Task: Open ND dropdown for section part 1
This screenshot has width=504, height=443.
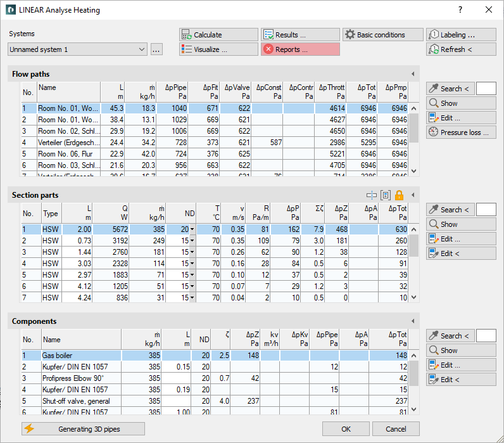Action: pos(192,229)
